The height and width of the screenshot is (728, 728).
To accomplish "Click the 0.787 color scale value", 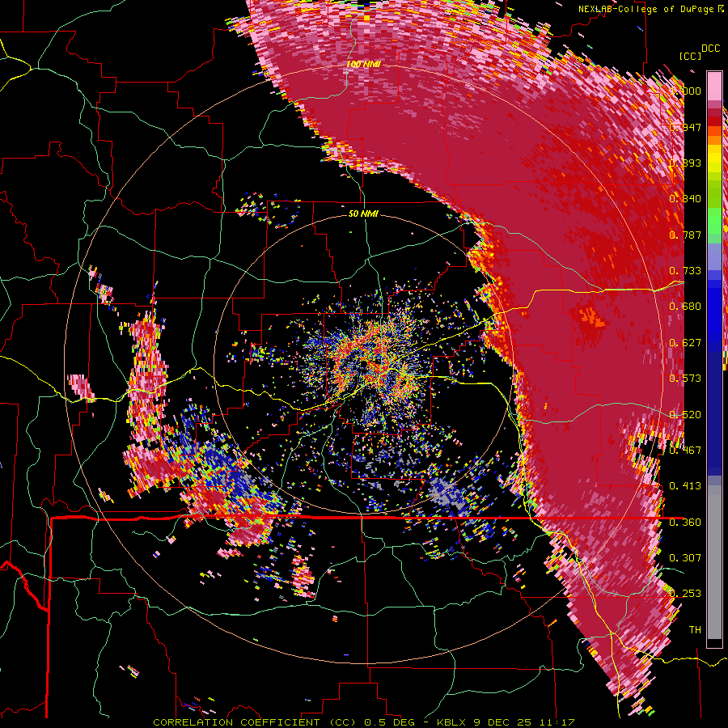I will [x=685, y=235].
